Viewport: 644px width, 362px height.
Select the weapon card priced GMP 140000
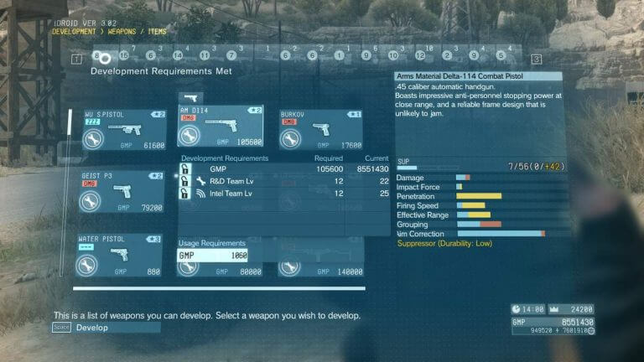coord(321,256)
